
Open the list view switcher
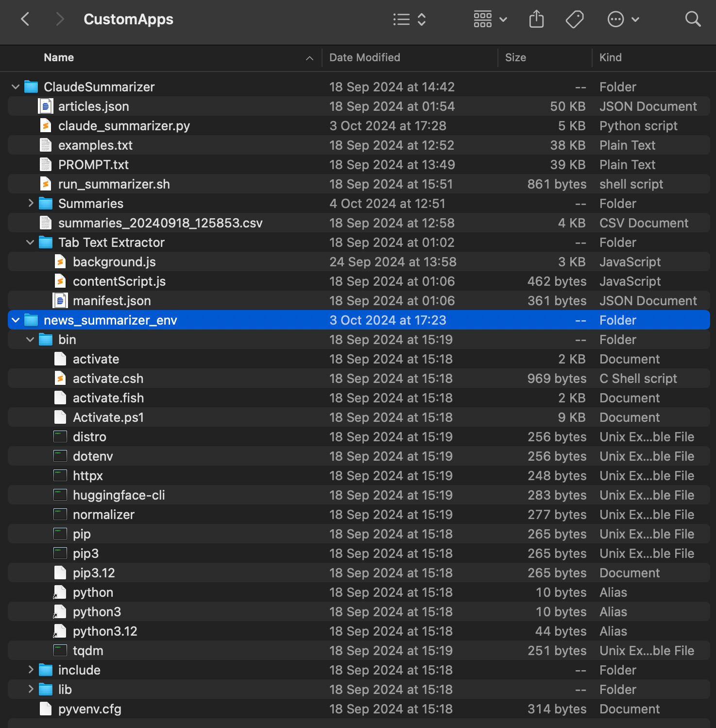pos(409,19)
